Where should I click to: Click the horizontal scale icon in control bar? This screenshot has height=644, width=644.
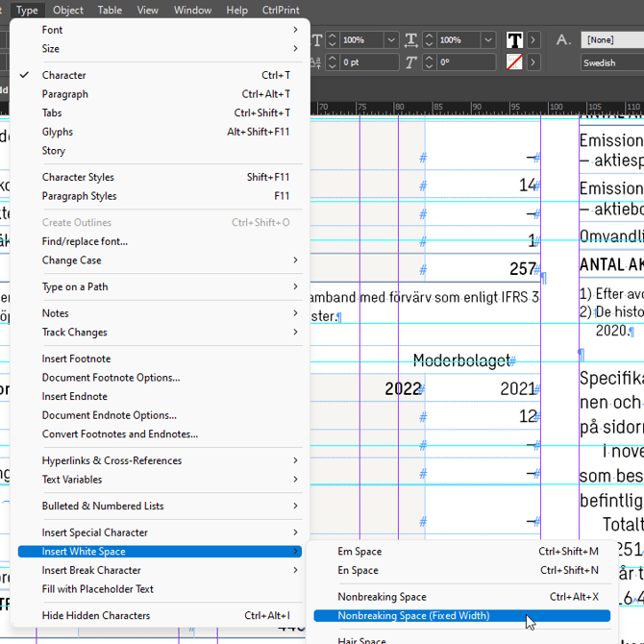pyautogui.click(x=411, y=40)
